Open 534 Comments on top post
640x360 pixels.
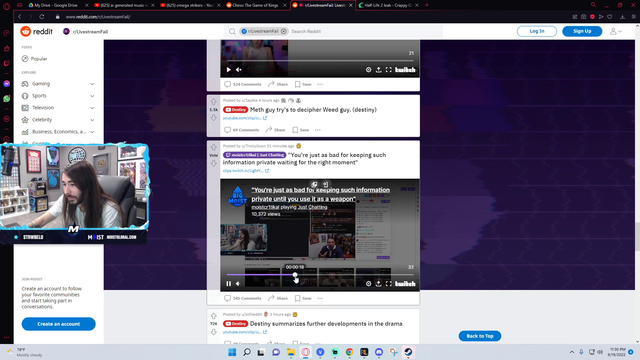(243, 84)
